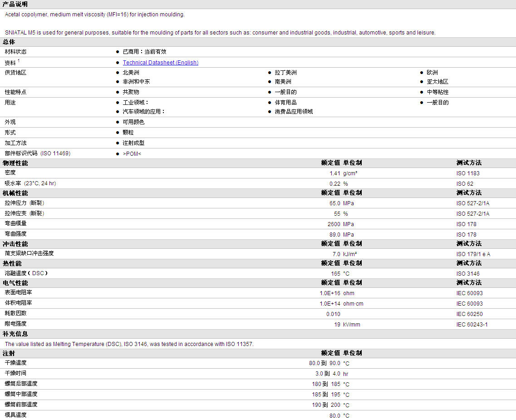Click the 'IEC 60243-1' test method
The width and height of the screenshot is (516, 420).
click(x=472, y=325)
